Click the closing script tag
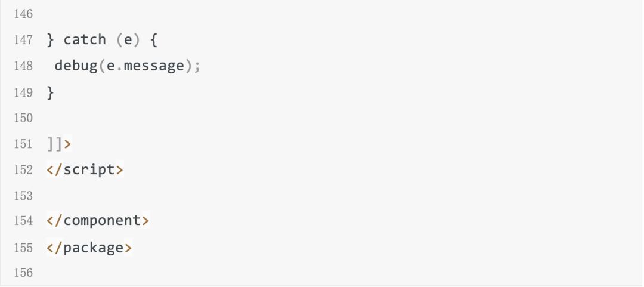This screenshot has height=287, width=644. point(84,169)
